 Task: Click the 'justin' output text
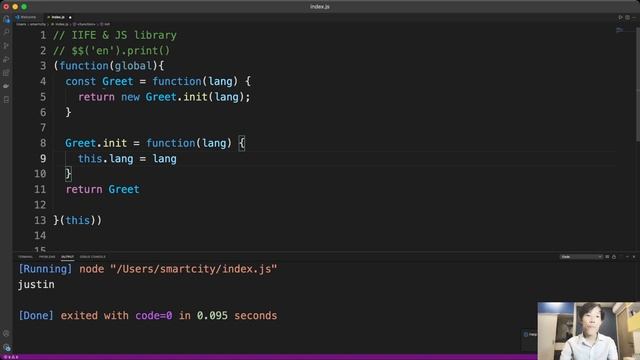(36, 284)
